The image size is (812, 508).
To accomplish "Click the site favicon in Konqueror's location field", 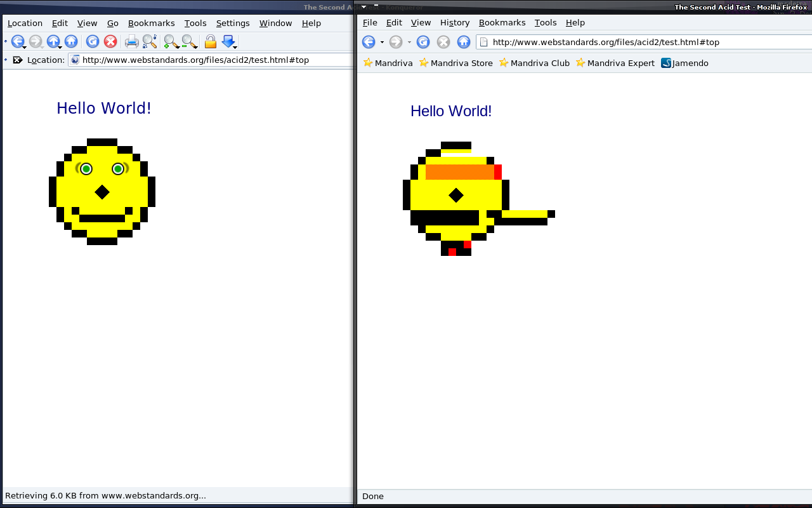I will click(75, 60).
